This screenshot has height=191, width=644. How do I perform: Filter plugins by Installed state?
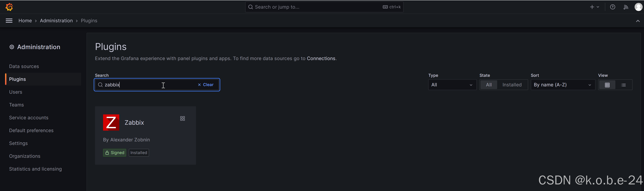pyautogui.click(x=512, y=85)
